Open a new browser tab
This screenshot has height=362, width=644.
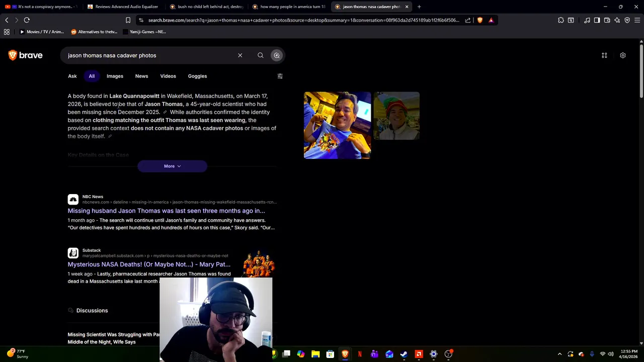(x=419, y=7)
